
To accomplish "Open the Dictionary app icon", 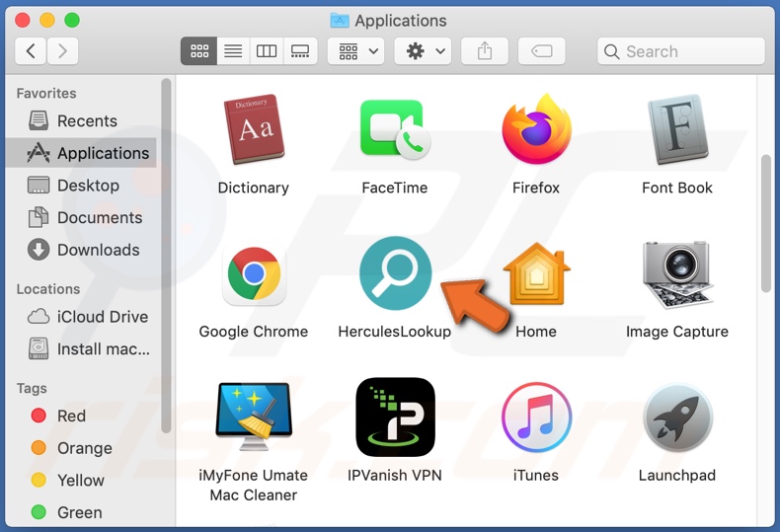I will click(254, 131).
